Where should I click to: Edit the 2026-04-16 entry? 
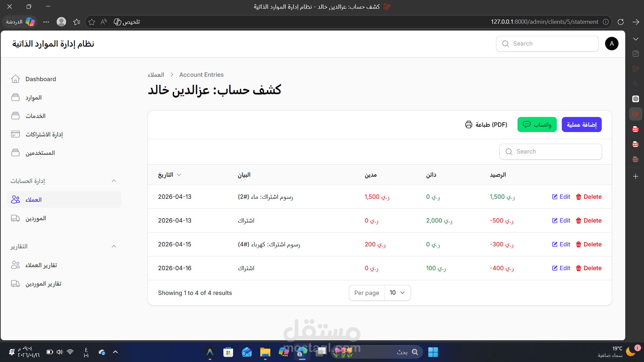click(561, 268)
